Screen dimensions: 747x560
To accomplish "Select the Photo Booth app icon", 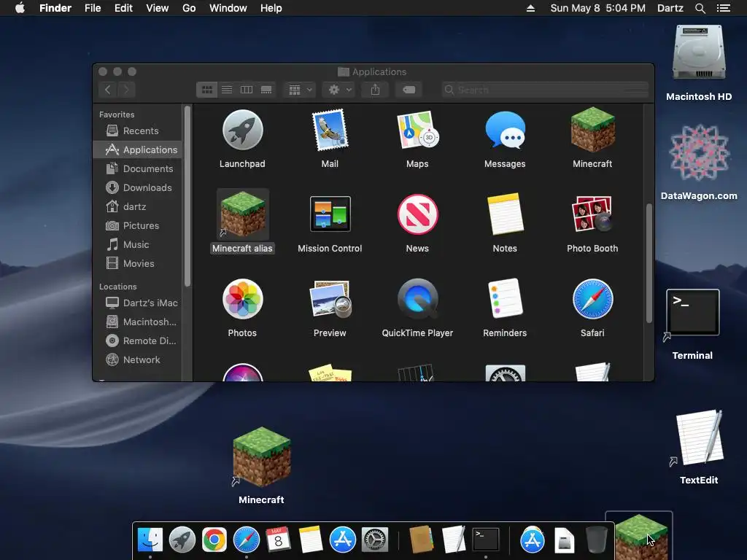I will click(x=592, y=214).
